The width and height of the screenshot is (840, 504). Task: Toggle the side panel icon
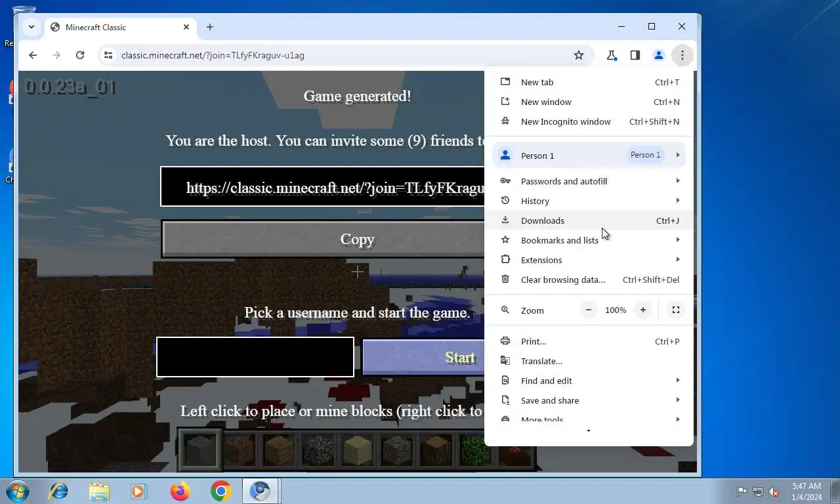pyautogui.click(x=635, y=55)
